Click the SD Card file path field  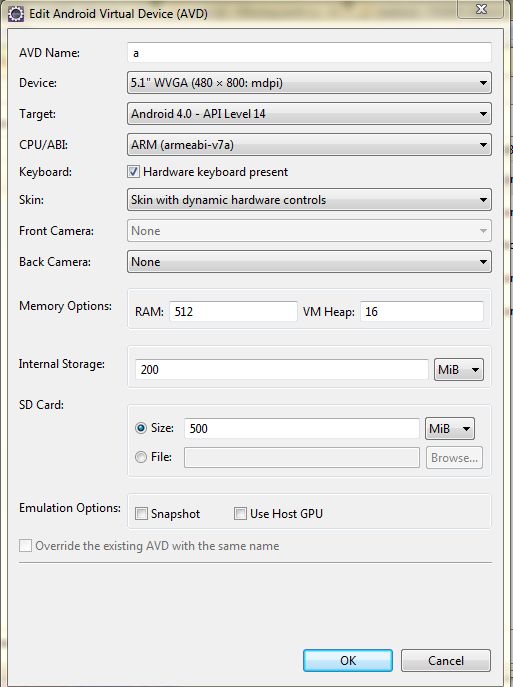(302, 457)
